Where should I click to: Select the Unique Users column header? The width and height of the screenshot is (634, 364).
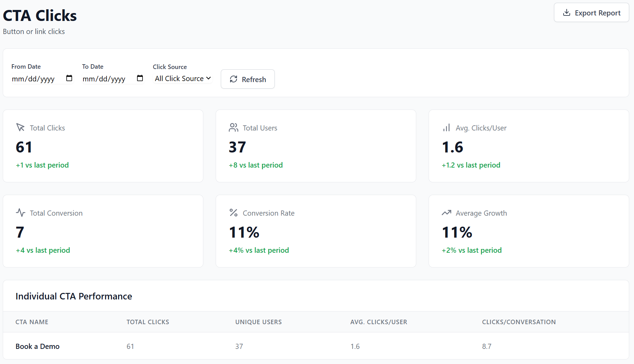pyautogui.click(x=258, y=322)
